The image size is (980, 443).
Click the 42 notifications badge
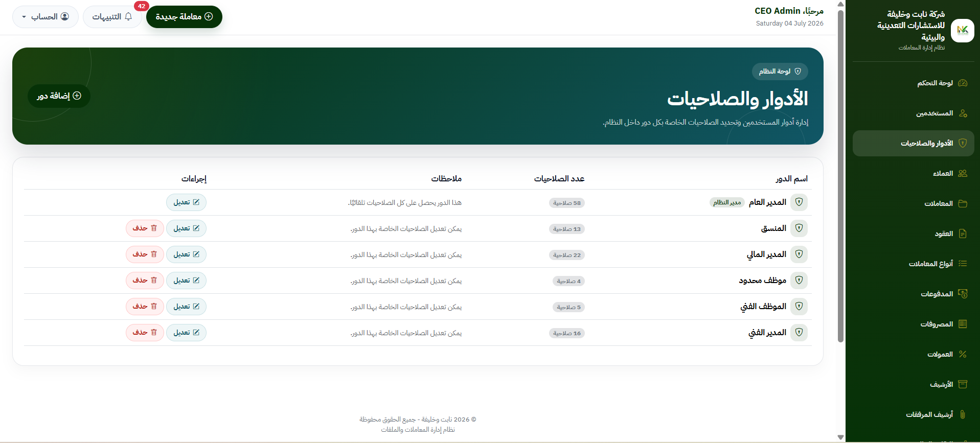pos(142,6)
